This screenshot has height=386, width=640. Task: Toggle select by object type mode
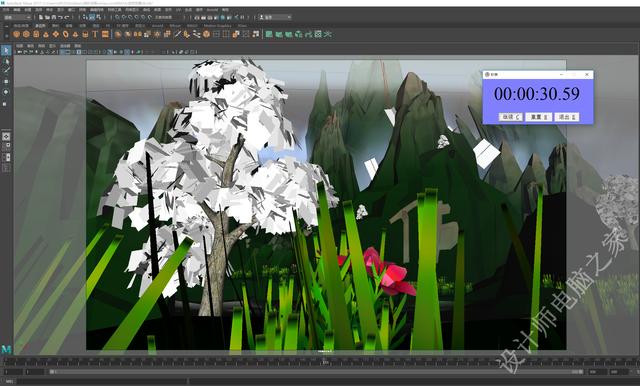tap(92, 17)
